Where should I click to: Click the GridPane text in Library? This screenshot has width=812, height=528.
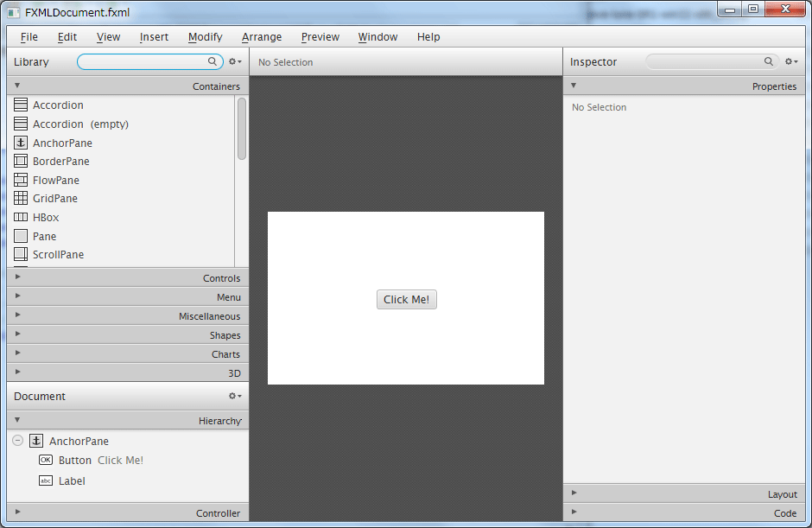point(55,199)
